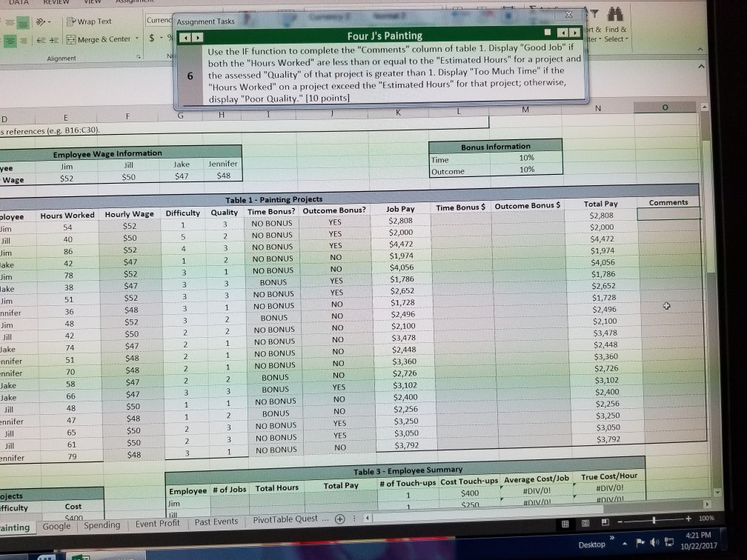This screenshot has width=747, height=560.
Task: Click the Wrap Text icon
Action: click(70, 21)
